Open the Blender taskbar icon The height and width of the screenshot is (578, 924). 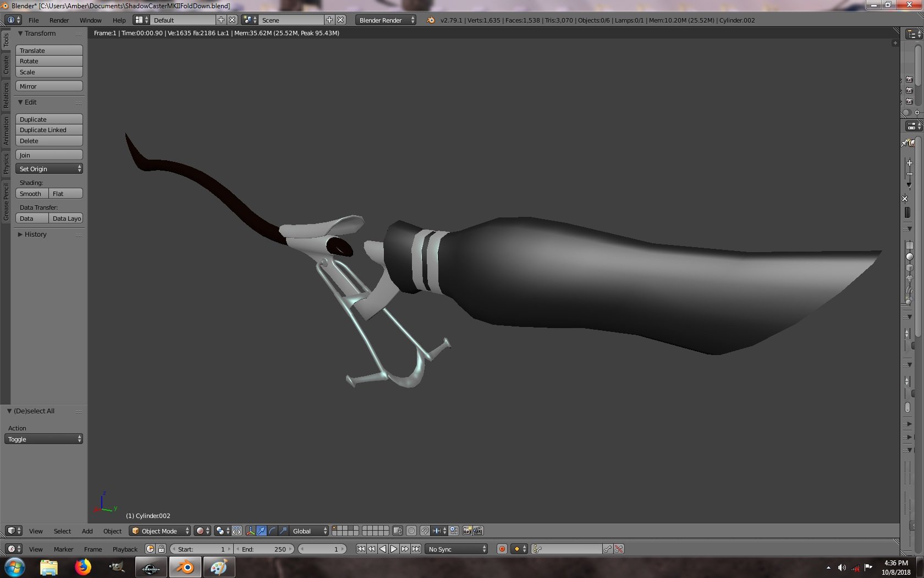point(185,567)
